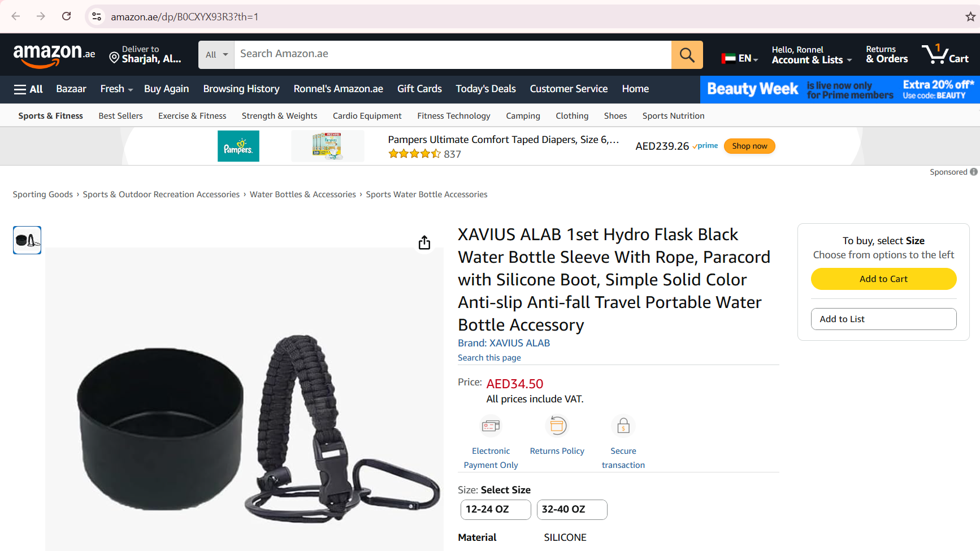Click the share icon above product image
The image size is (980, 551).
pos(424,242)
